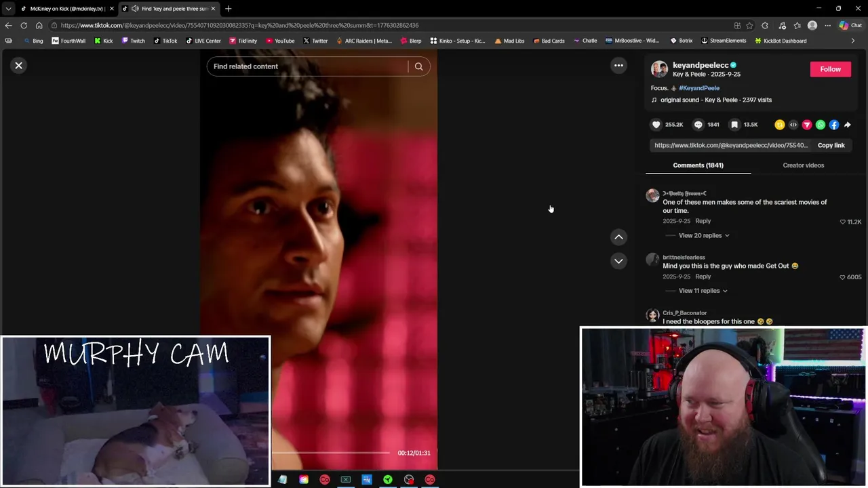Go to the previous video with the up chevron
Viewport: 868px width, 488px height.
pos(618,237)
